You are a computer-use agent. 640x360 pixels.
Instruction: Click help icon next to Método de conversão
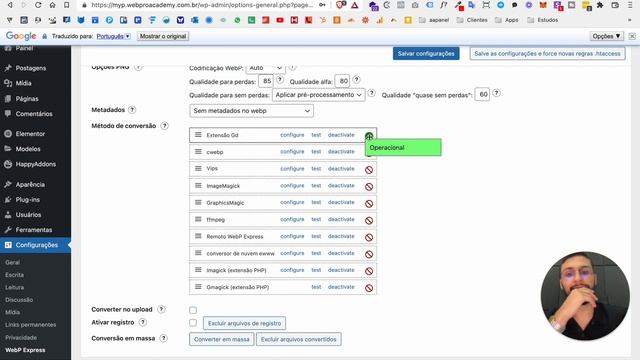click(x=164, y=126)
